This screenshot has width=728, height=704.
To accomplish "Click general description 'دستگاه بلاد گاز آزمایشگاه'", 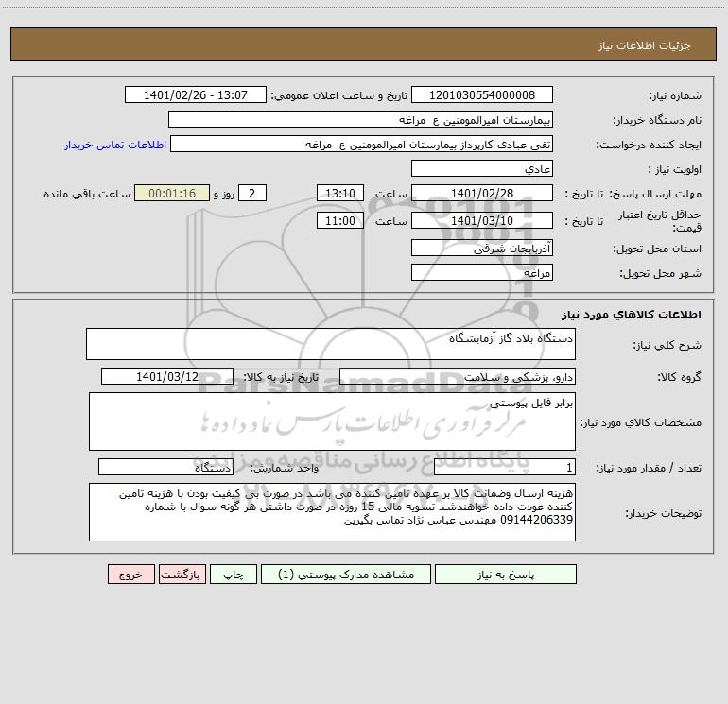I will (x=331, y=344).
